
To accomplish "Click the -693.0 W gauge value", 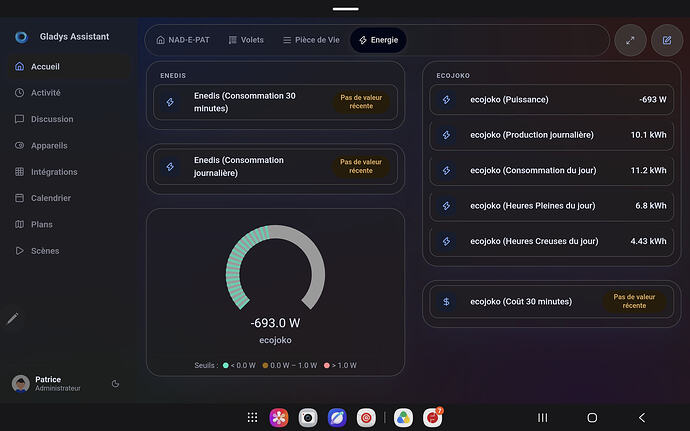I will click(x=275, y=323).
